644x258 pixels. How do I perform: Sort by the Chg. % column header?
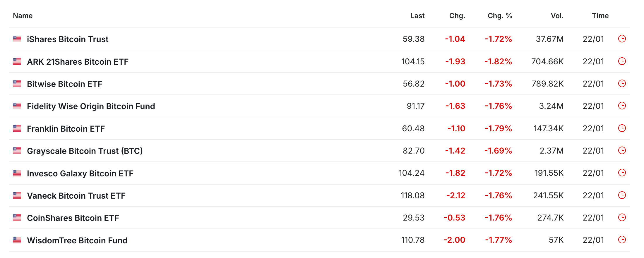pos(500,16)
